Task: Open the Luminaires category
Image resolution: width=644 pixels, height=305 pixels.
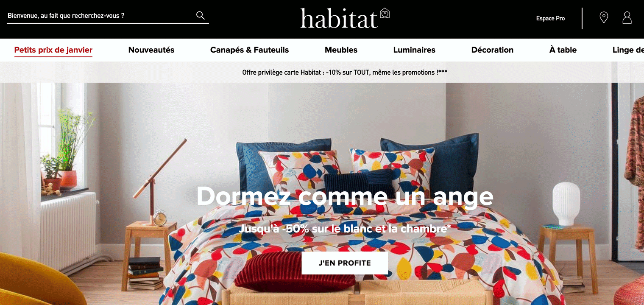Action: (x=414, y=50)
